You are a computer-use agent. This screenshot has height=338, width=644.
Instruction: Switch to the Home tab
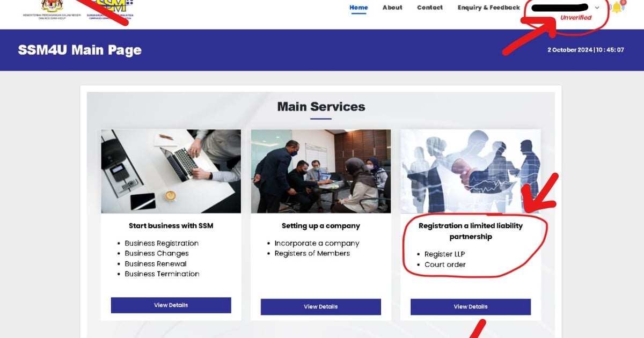tap(358, 7)
